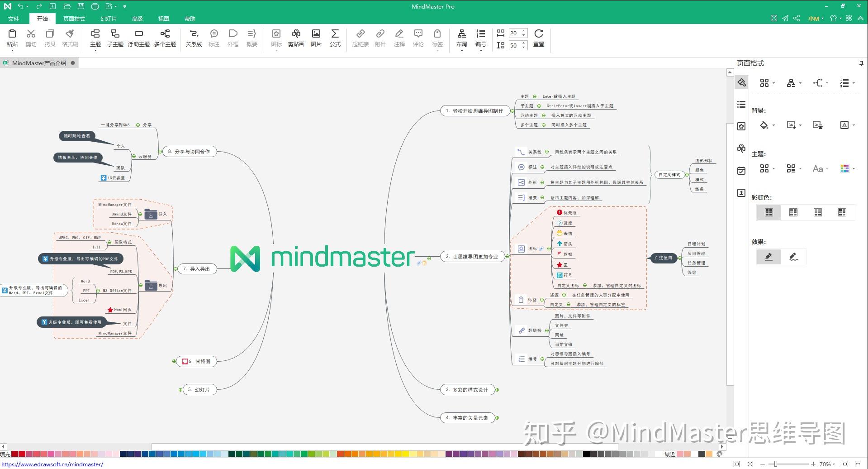Viewport: 868px width, 469px height.
Task: Open the edrawsoft.cn/mindmaster link
Action: click(x=52, y=464)
